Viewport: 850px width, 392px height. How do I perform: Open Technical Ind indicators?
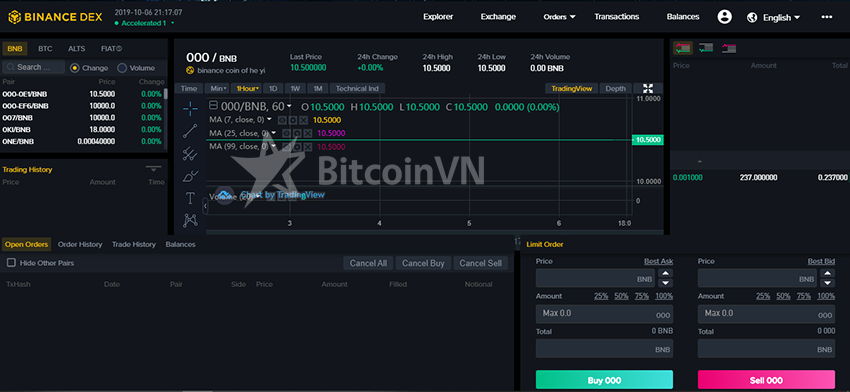(357, 88)
